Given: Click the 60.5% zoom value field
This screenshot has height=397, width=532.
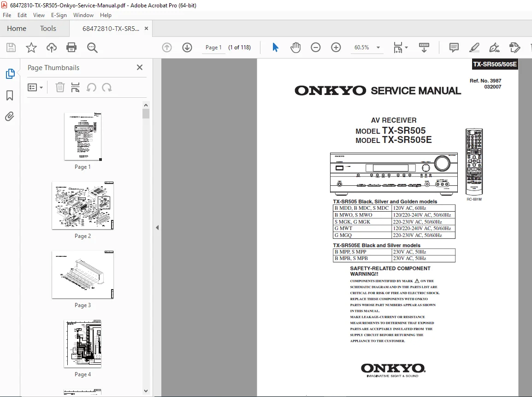Looking at the screenshot, I should (362, 47).
